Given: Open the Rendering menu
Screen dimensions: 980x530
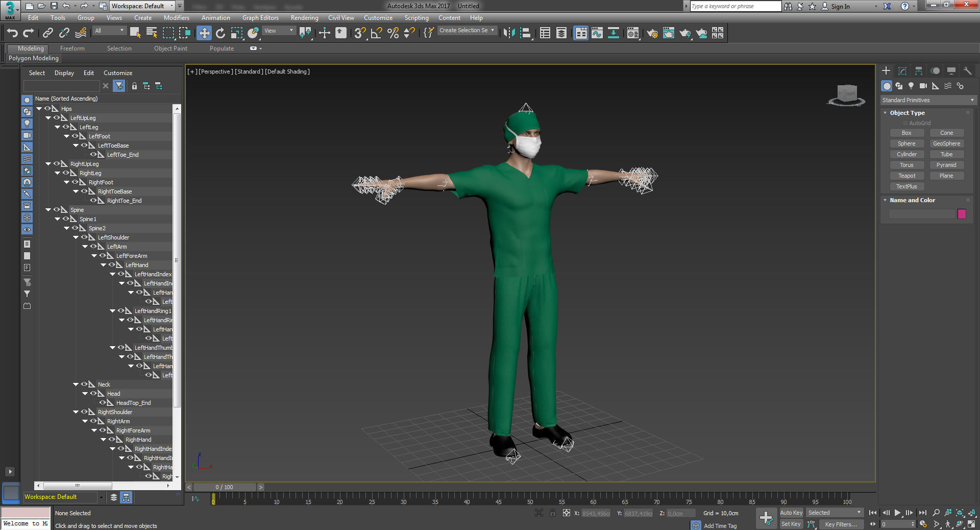Looking at the screenshot, I should (304, 18).
